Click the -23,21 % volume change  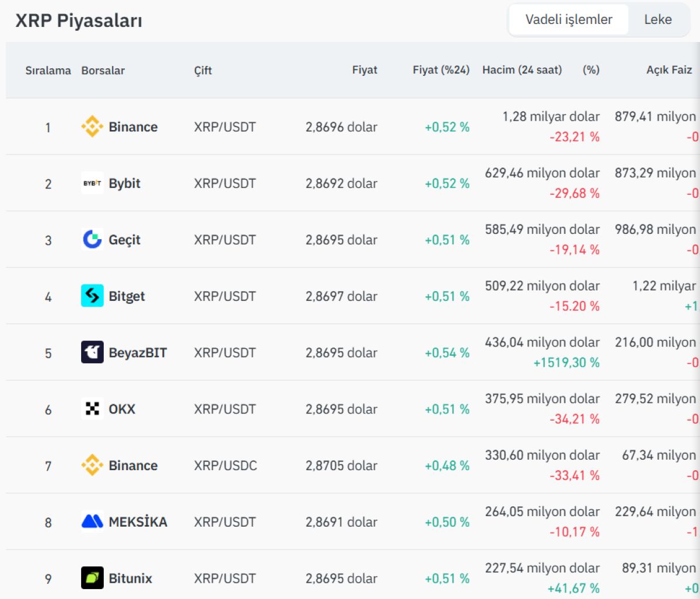coord(575,137)
